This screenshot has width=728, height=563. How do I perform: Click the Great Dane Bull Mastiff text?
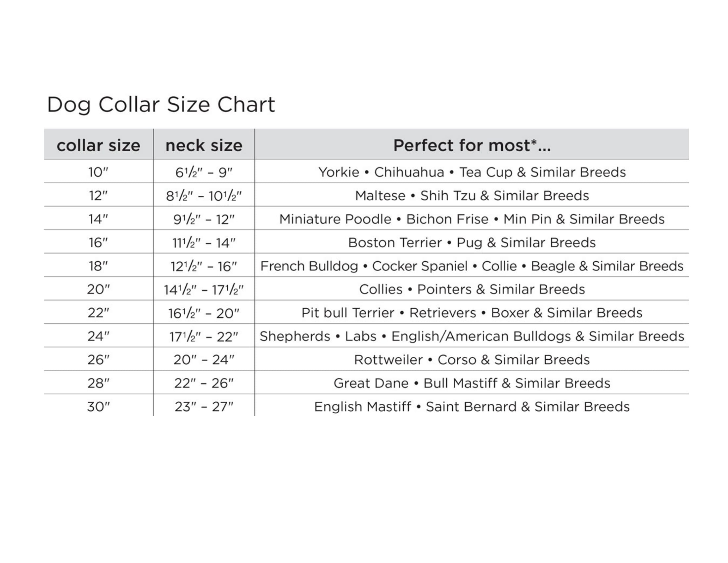(x=472, y=383)
